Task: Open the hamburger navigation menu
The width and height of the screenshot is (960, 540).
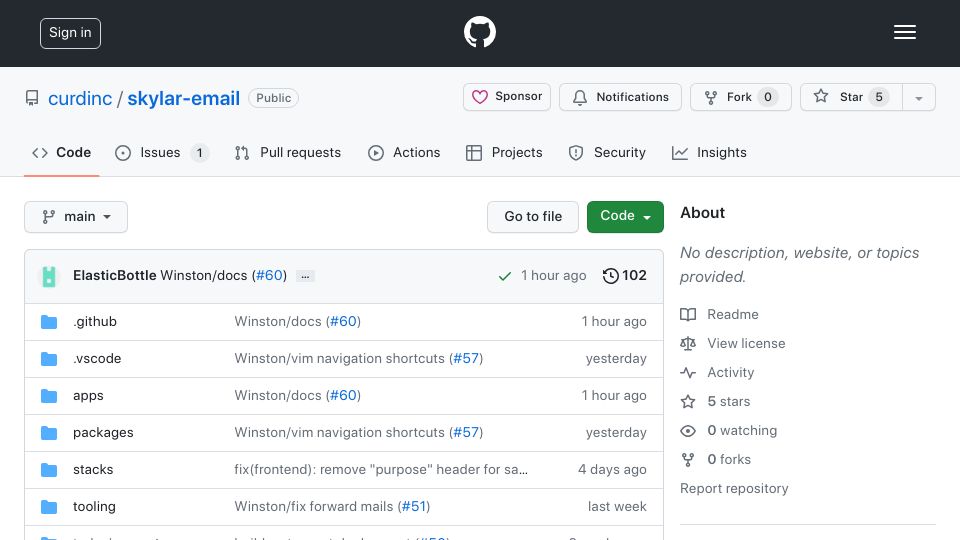Action: (x=904, y=32)
